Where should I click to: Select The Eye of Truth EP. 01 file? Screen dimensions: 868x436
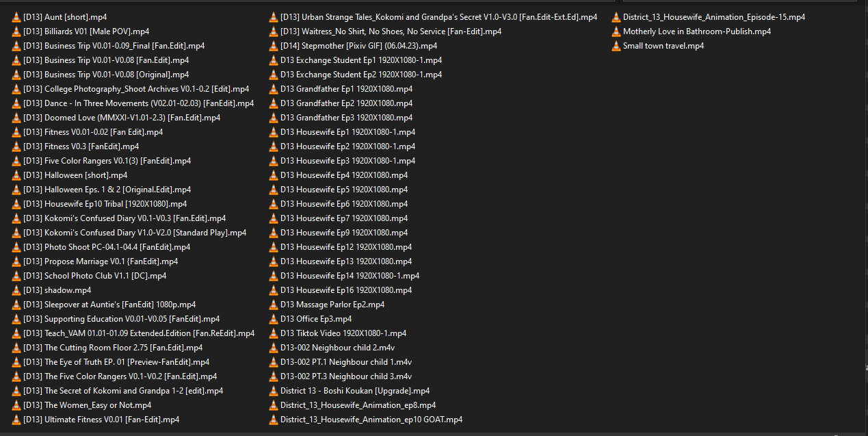116,362
